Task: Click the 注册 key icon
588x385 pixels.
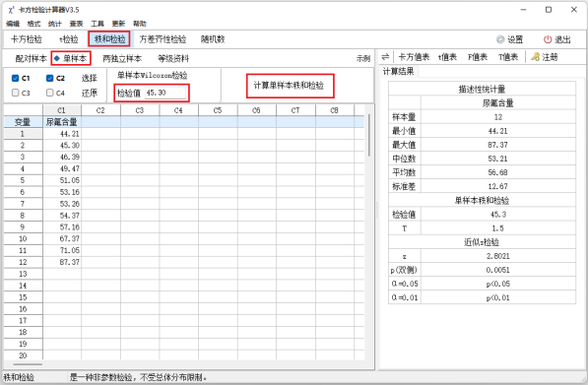Action: (535, 57)
